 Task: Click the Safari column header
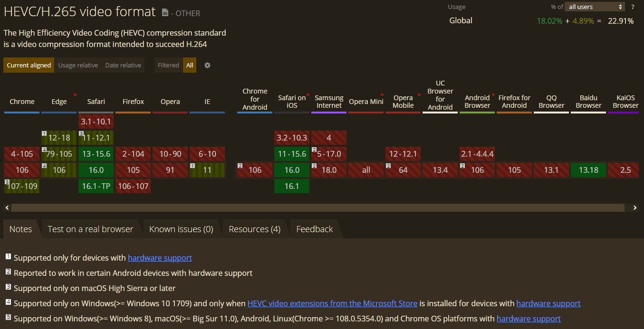click(96, 102)
